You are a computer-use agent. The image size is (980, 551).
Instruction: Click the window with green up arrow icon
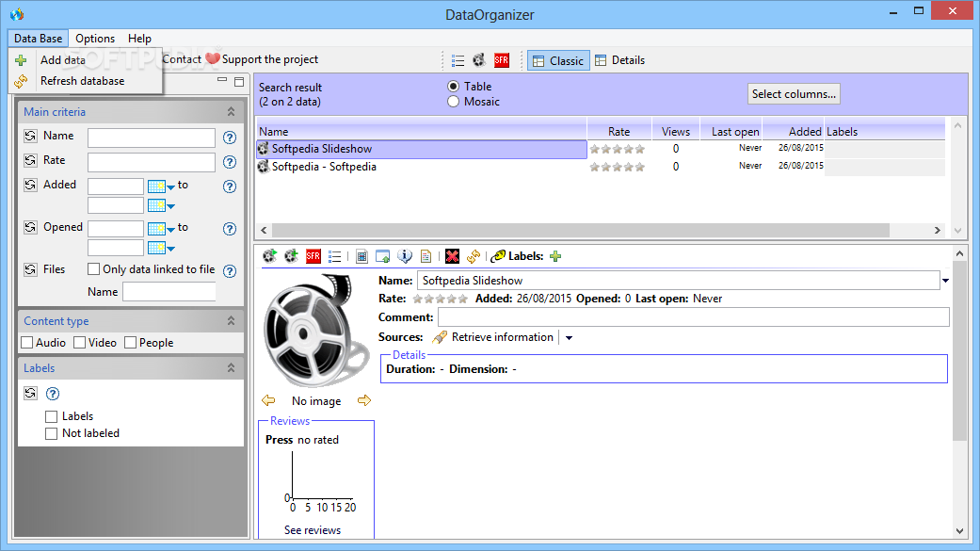[382, 256]
